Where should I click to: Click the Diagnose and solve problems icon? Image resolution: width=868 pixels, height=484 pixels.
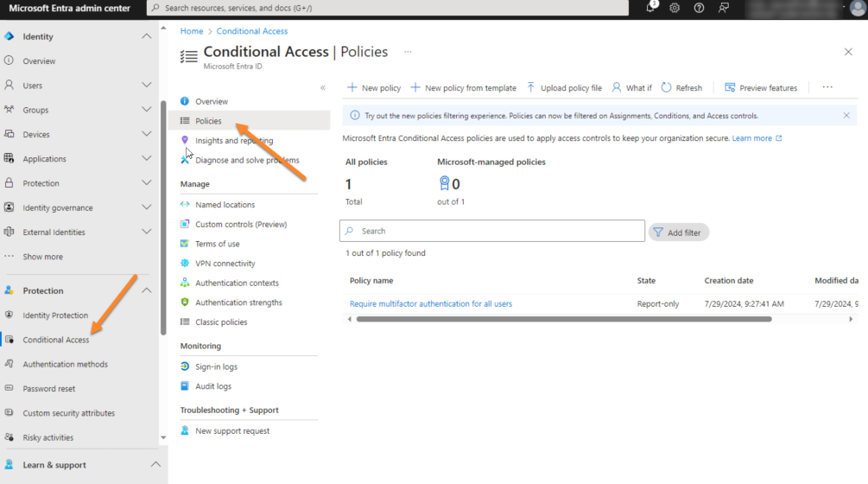click(x=185, y=160)
